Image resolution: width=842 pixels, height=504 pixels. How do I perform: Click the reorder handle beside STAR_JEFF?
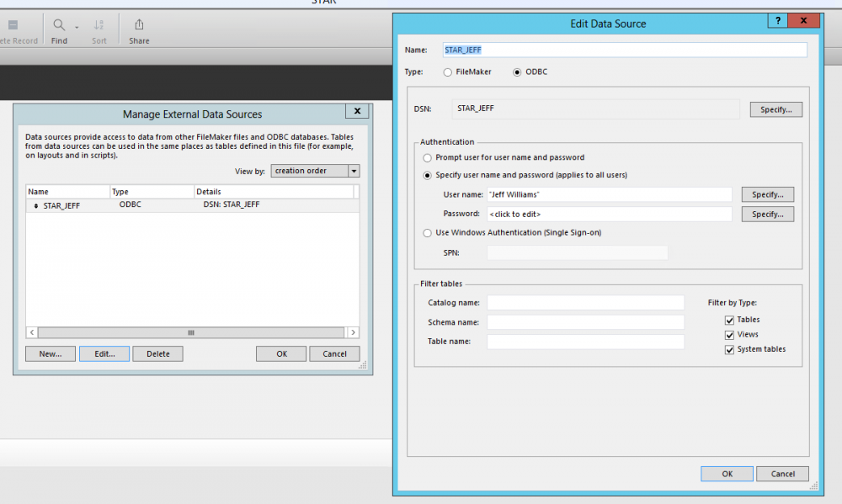pos(36,205)
